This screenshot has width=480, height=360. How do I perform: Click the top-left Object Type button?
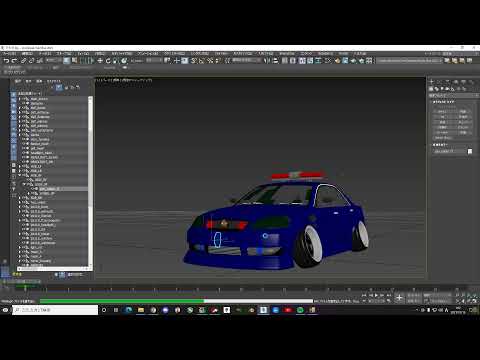point(442,111)
